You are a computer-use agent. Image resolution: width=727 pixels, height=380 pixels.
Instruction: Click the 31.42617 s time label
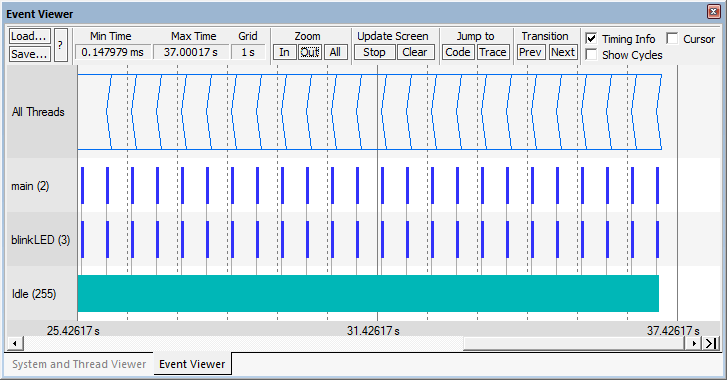(x=373, y=330)
